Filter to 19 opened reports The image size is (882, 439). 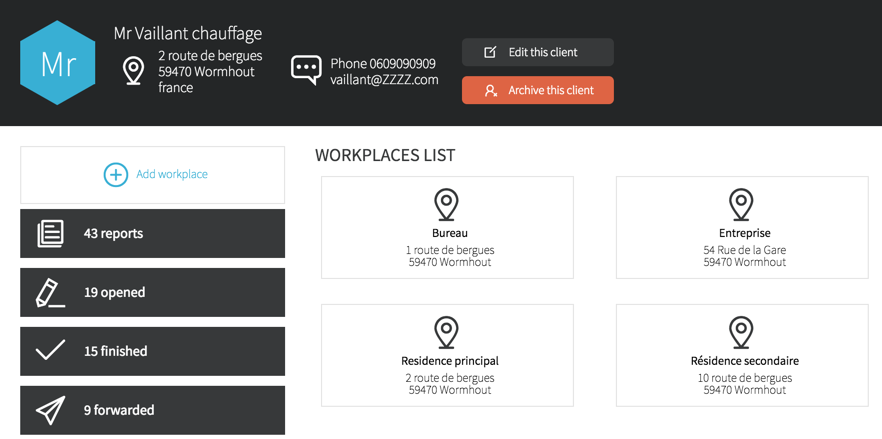point(152,293)
